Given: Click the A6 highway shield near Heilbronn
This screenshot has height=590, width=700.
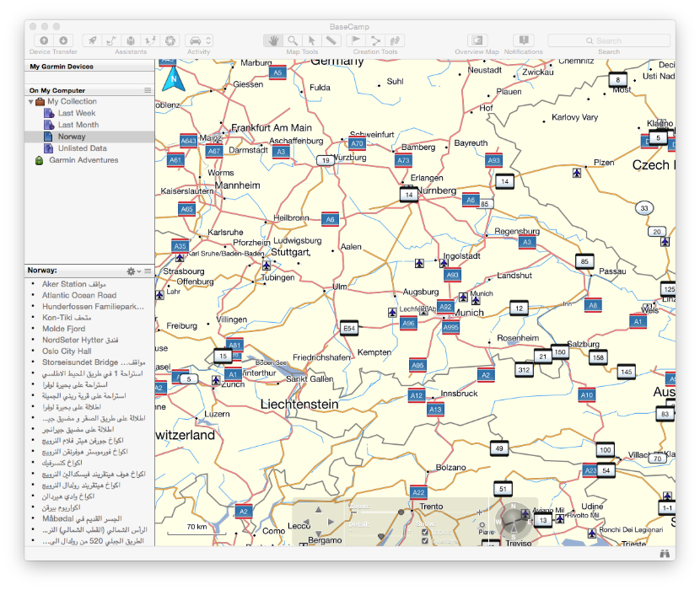Looking at the screenshot, I should tap(330, 219).
